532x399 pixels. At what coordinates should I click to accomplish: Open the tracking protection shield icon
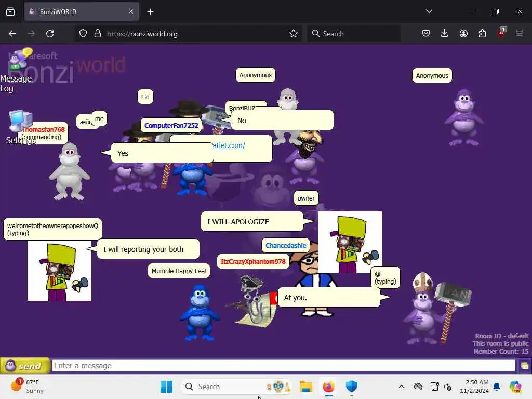point(83,34)
